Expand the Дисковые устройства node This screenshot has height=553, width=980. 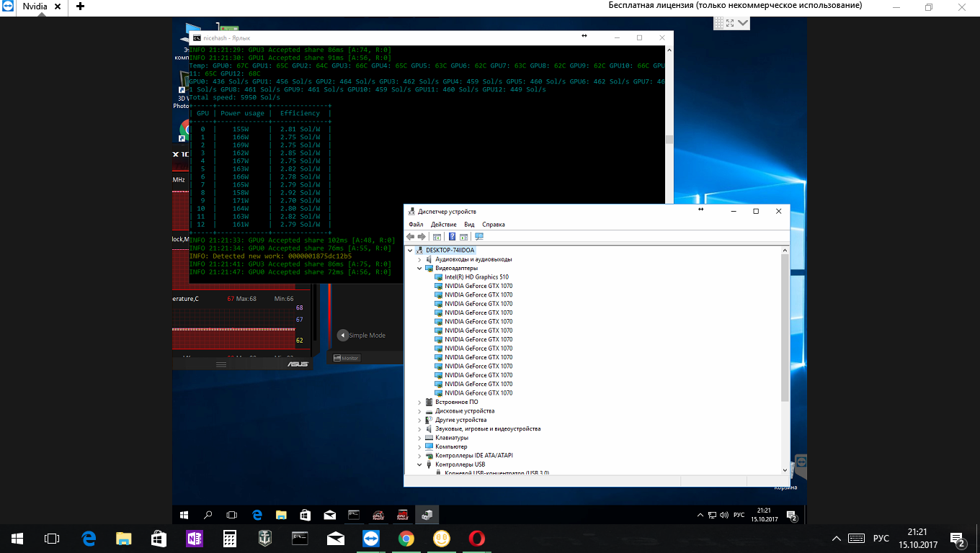click(419, 411)
